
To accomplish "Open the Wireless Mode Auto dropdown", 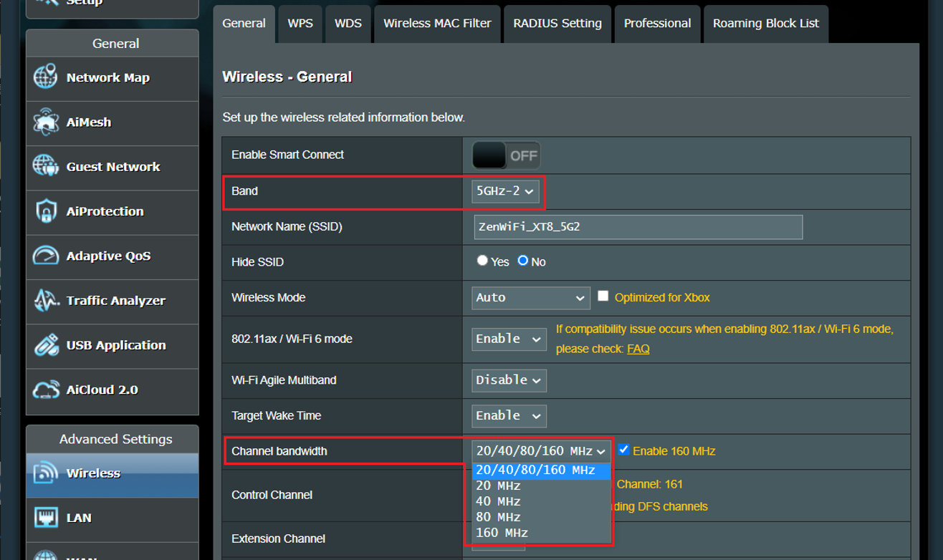I will [x=531, y=298].
